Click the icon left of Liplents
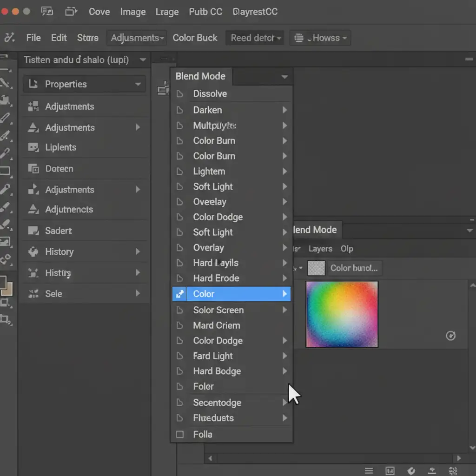 tap(33, 147)
